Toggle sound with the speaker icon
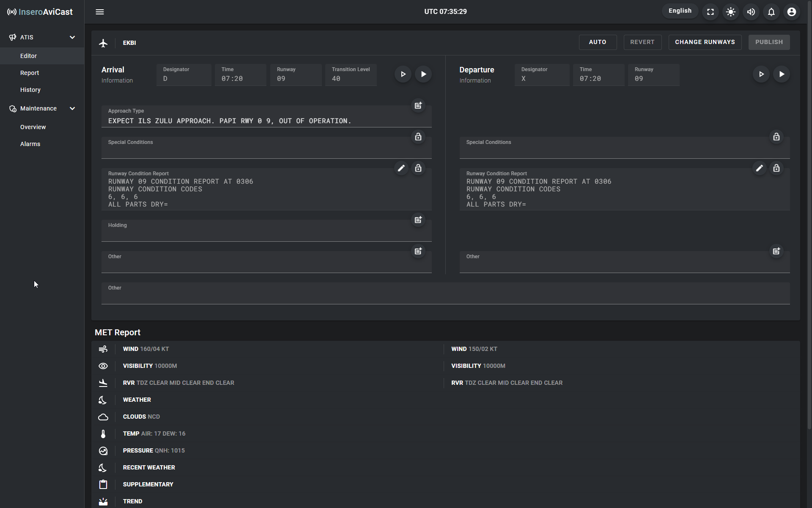 [751, 12]
